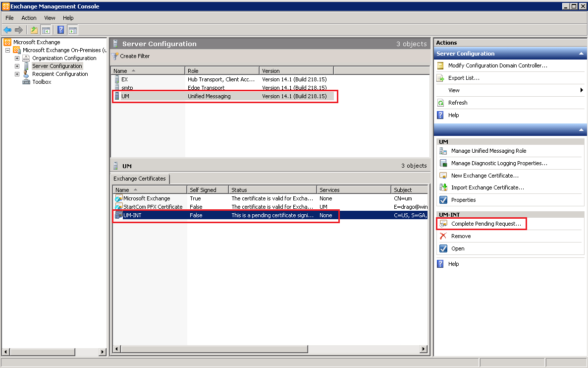Open the File menu

tap(9, 18)
